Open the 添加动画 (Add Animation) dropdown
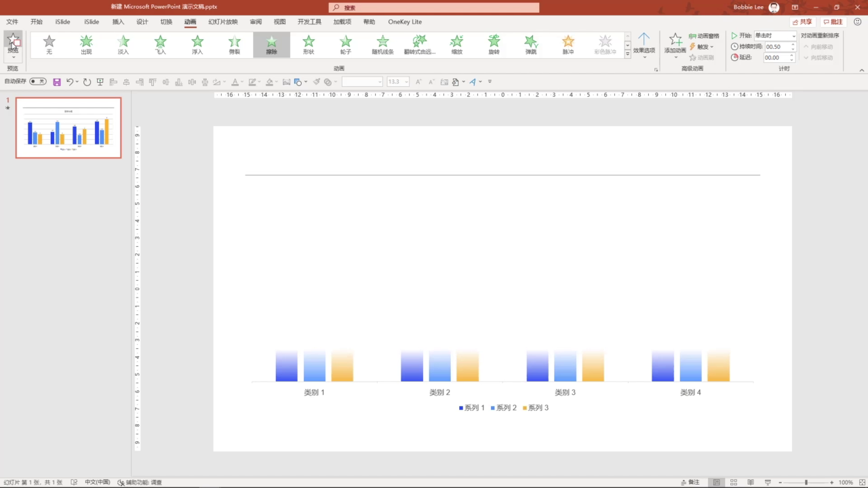Screen dimensions: 868x488 [x=675, y=46]
